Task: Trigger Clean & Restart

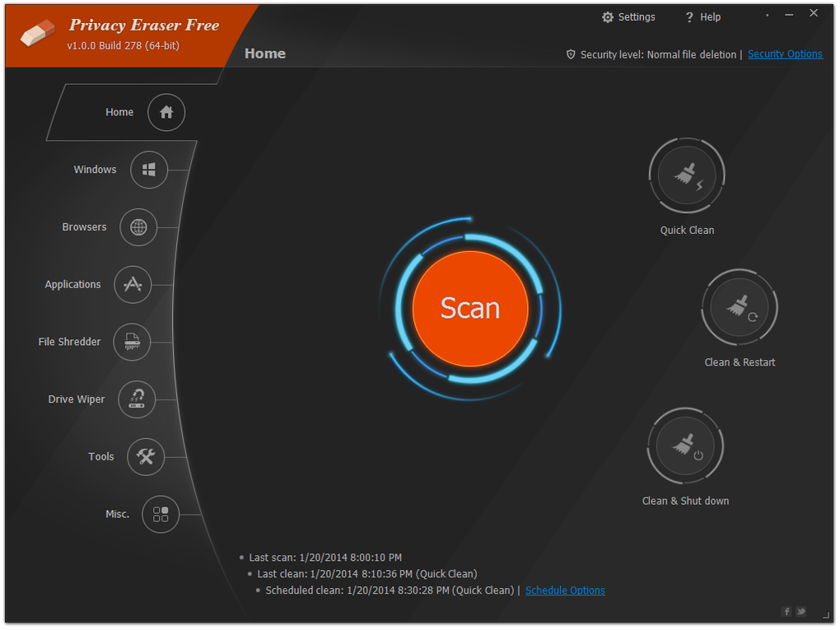Action: [x=739, y=307]
